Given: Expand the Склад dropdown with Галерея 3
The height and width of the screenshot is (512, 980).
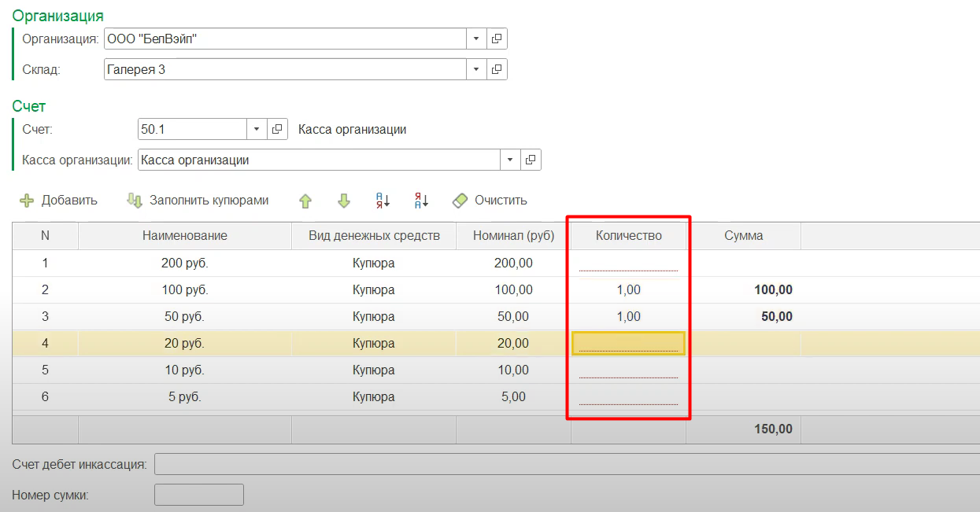Looking at the screenshot, I should click(x=476, y=69).
